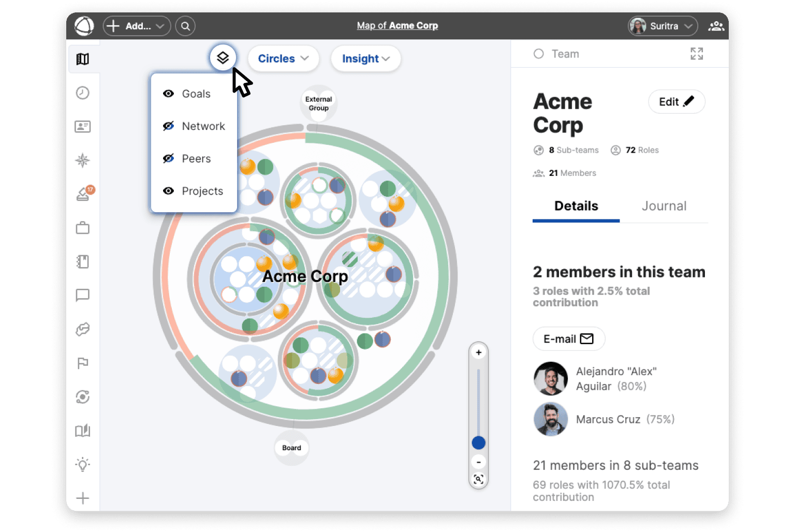The width and height of the screenshot is (795, 532).
Task: Click the chat bubble sidebar icon
Action: point(83,295)
